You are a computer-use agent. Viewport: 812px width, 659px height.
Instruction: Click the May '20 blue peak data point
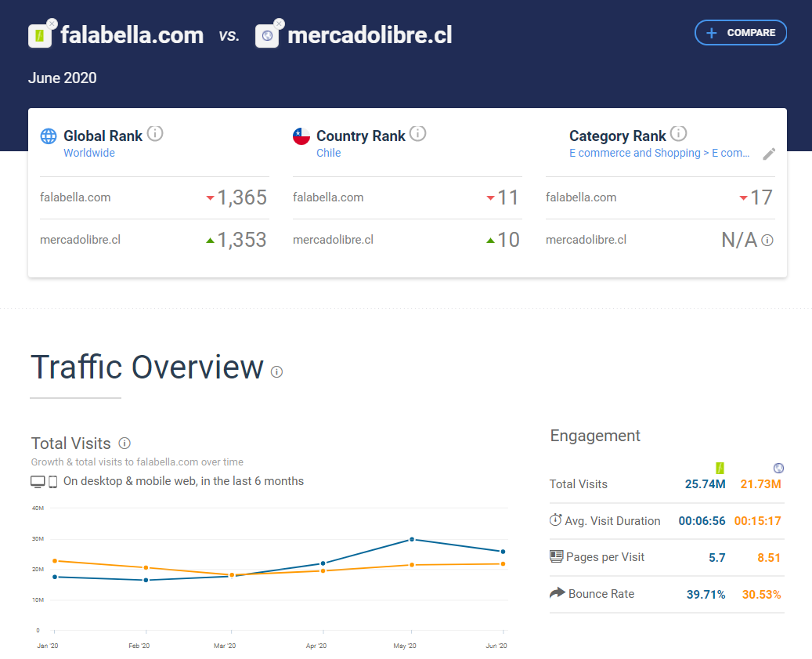[412, 539]
